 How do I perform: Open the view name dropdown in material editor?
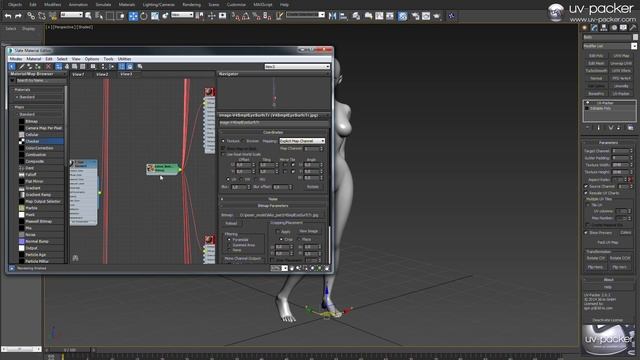tap(297, 67)
